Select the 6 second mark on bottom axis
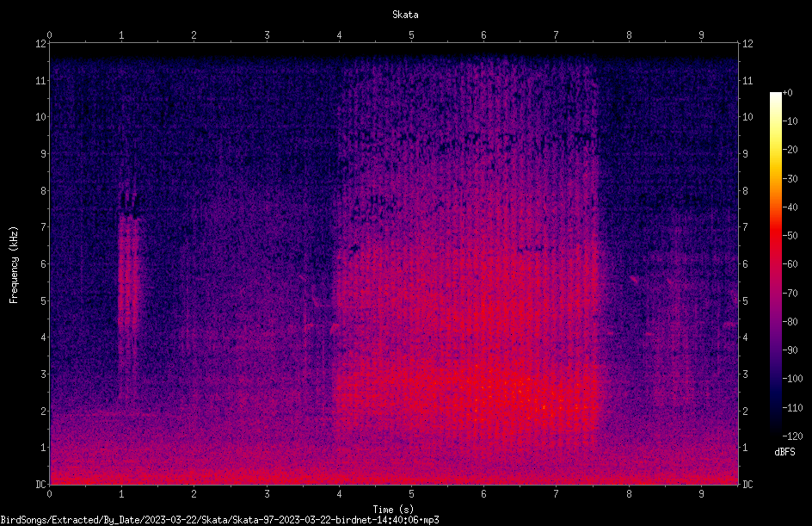 click(x=483, y=494)
